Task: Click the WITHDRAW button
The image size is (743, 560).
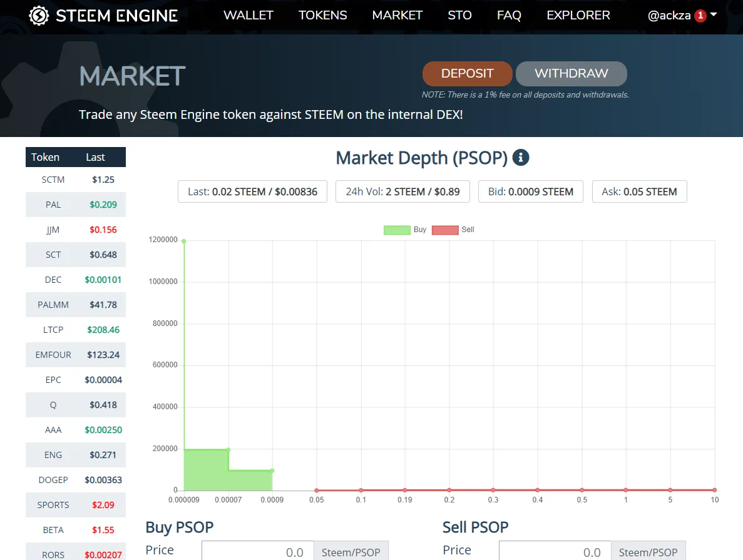Action: click(x=571, y=73)
